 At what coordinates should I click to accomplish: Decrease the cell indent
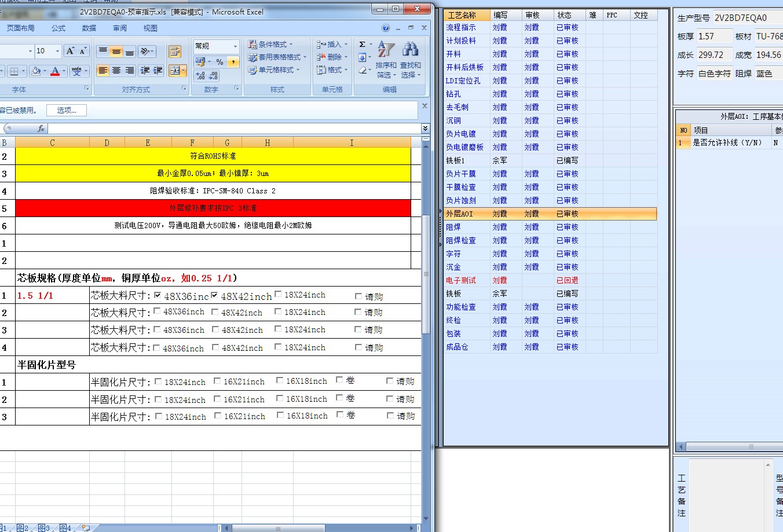click(x=145, y=70)
